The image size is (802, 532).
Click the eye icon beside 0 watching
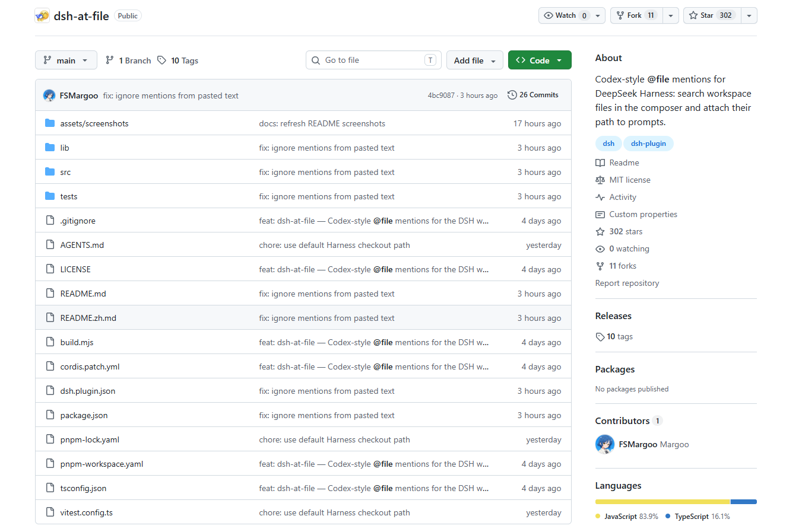(600, 249)
